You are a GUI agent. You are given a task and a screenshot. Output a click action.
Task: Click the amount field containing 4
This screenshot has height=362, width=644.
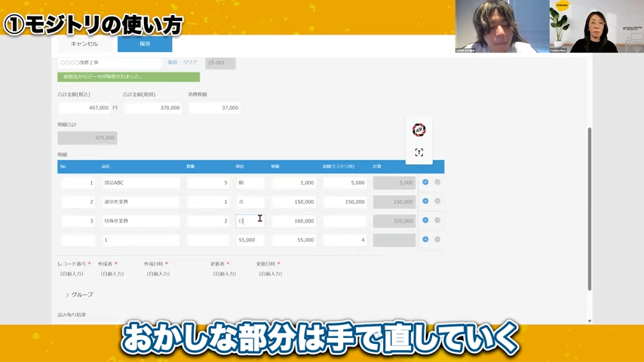tap(345, 240)
